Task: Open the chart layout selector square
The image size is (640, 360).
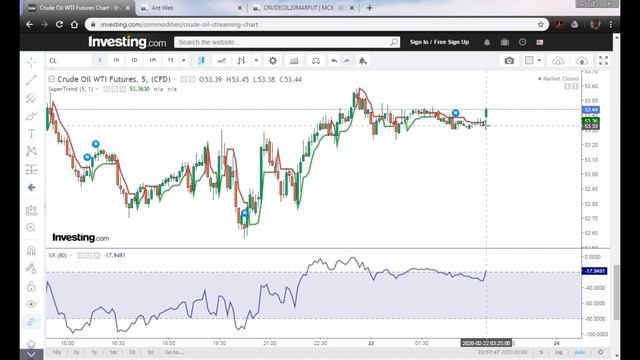Action: (x=529, y=60)
